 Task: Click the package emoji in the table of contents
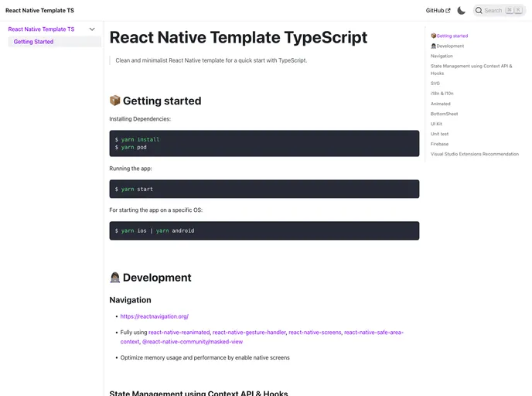coord(433,36)
